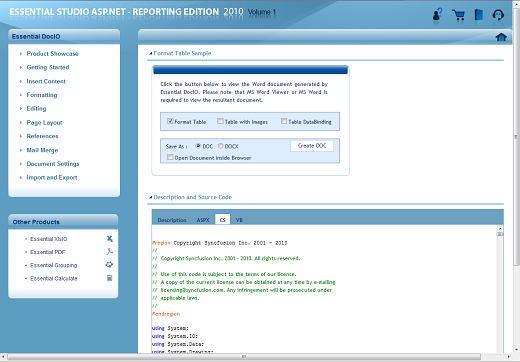520x362 pixels.
Task: Open the Essential PDF link
Action: point(47,252)
